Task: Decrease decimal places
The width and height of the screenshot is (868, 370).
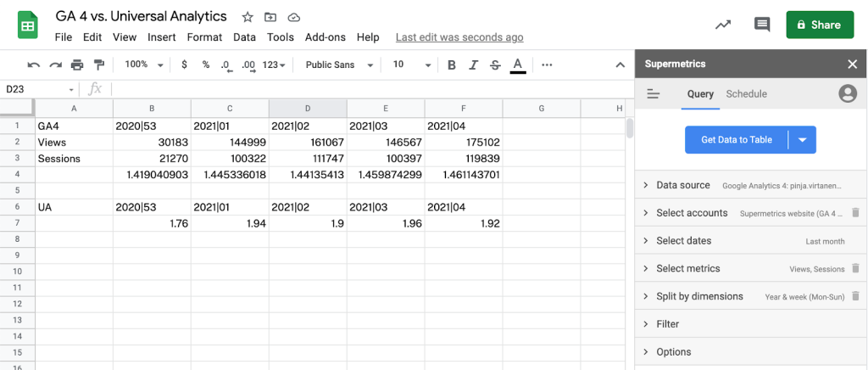Action: (226, 65)
